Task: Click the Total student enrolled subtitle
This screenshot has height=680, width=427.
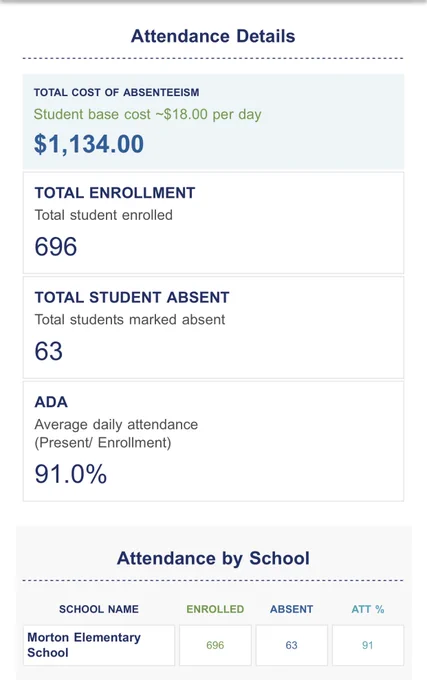Action: coord(104,215)
